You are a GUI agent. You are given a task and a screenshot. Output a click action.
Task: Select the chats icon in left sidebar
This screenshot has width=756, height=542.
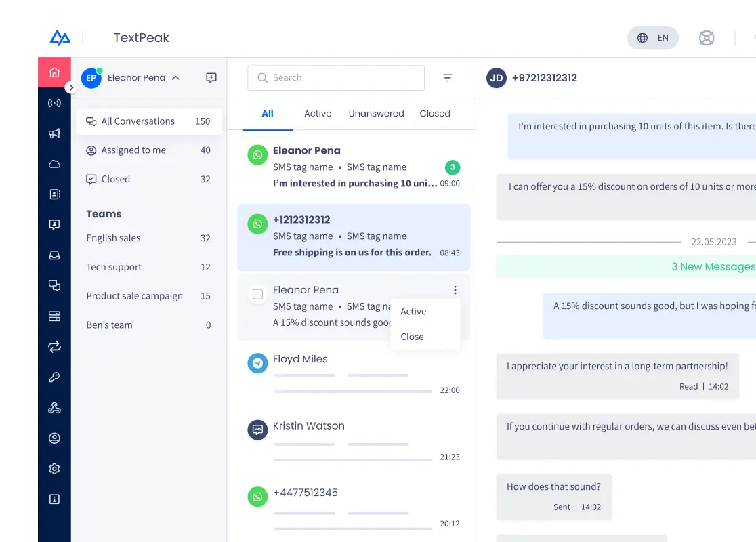pyautogui.click(x=54, y=285)
